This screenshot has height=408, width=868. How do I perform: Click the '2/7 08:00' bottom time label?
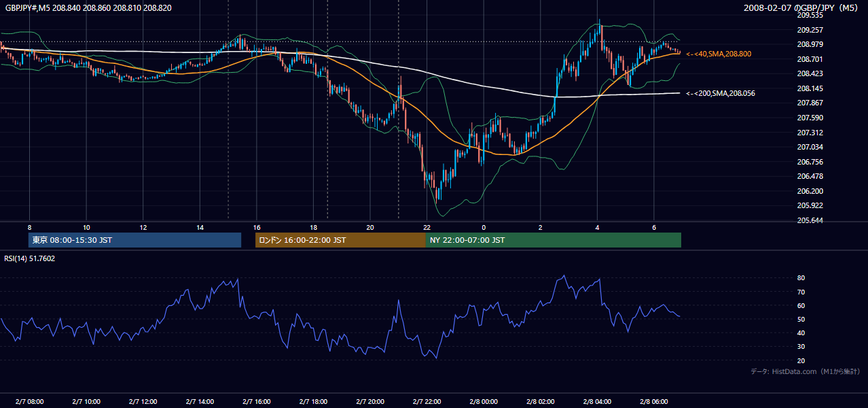[x=29, y=402]
